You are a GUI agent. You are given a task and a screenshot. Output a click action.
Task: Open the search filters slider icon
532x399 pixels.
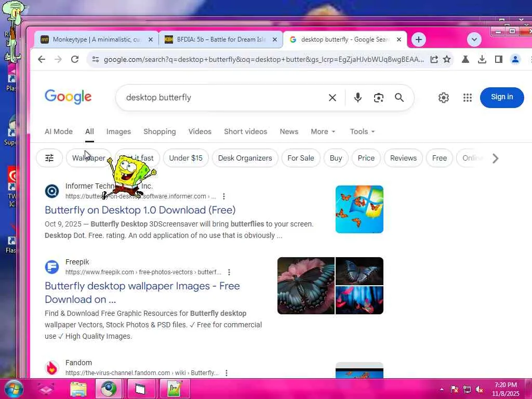(x=49, y=158)
